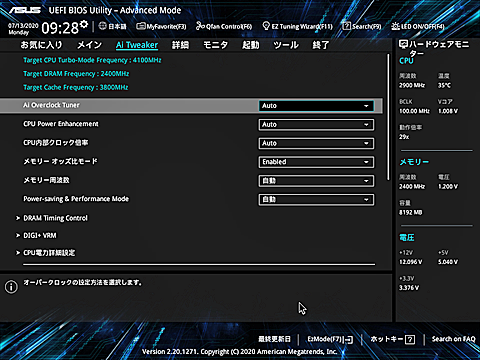The width and height of the screenshot is (480, 360).
Task: Click Vcore value 1.008 V
Action: tap(448, 111)
